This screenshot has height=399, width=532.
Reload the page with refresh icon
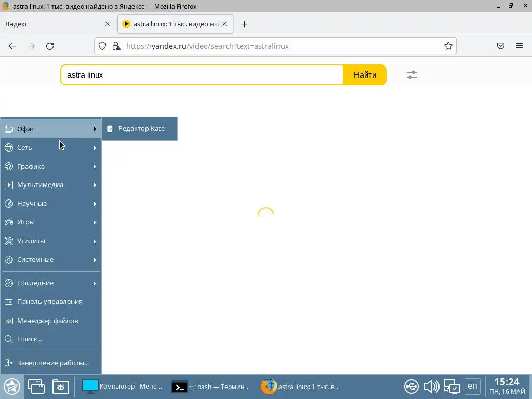click(50, 46)
